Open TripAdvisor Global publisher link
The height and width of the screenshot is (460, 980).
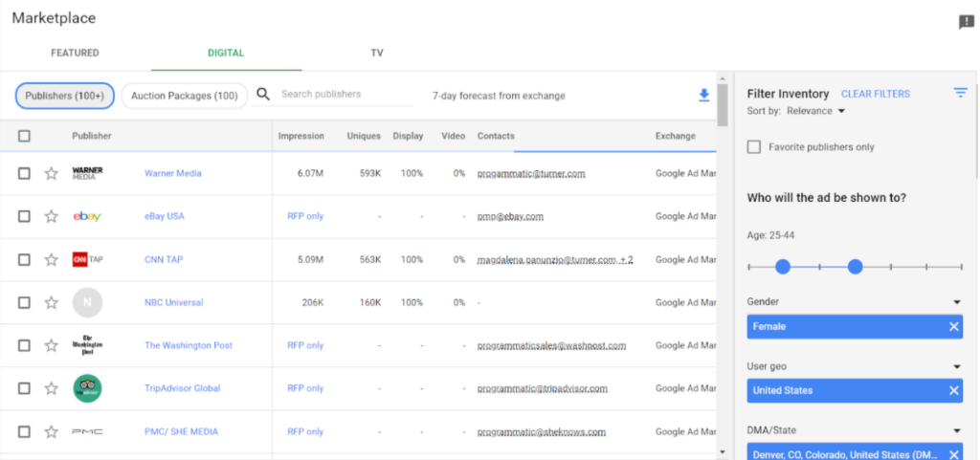click(183, 388)
